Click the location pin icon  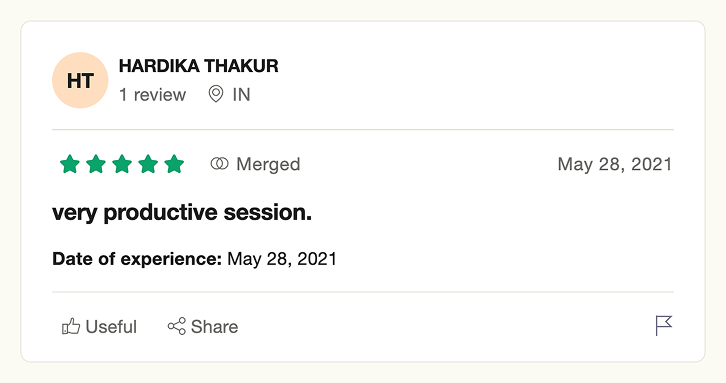tap(216, 94)
